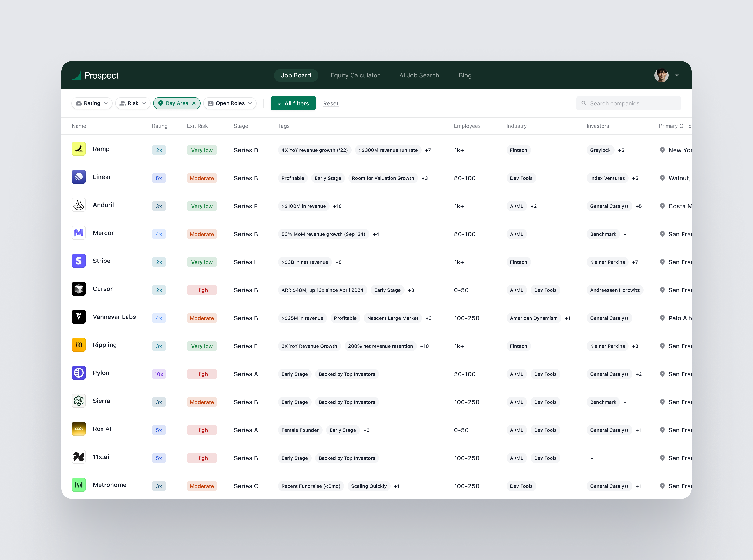Click the Anduril logo icon
This screenshot has height=560, width=753.
(79, 205)
